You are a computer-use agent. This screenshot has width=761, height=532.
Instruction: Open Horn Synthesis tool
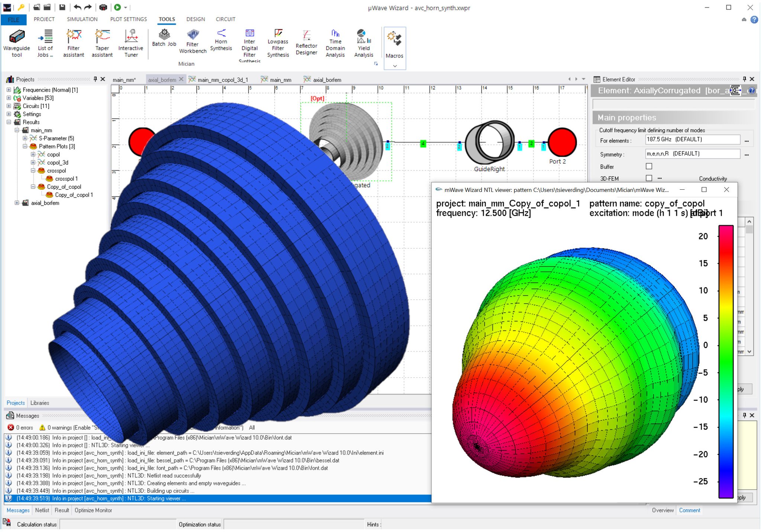pos(221,40)
